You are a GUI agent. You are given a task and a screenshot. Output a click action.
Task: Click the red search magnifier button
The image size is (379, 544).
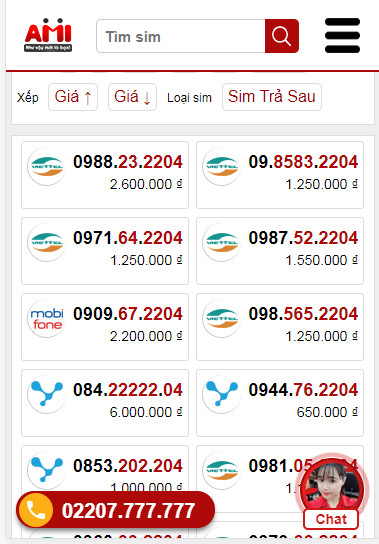coord(282,36)
